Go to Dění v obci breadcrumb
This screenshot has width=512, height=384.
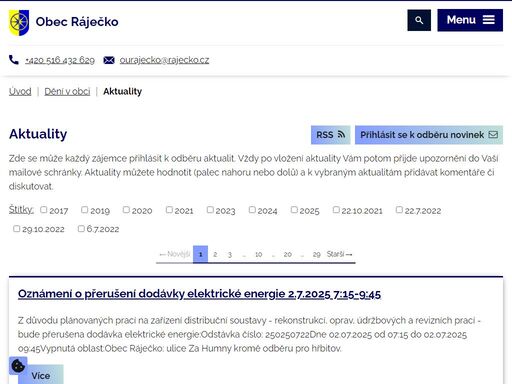point(67,91)
